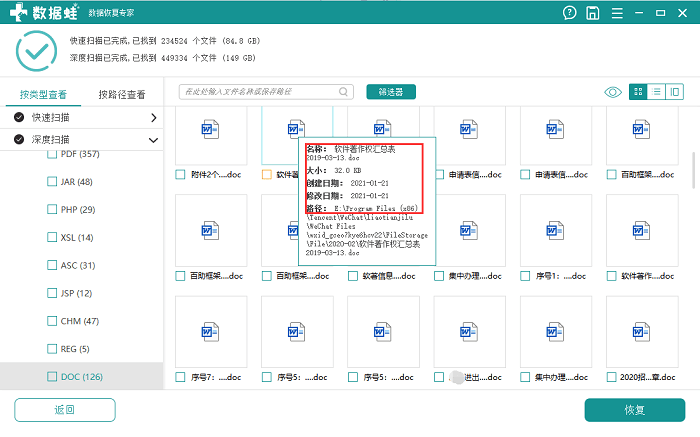The width and height of the screenshot is (700, 437).
Task: Check the 软著信息....doc checkbox
Action: tap(353, 276)
